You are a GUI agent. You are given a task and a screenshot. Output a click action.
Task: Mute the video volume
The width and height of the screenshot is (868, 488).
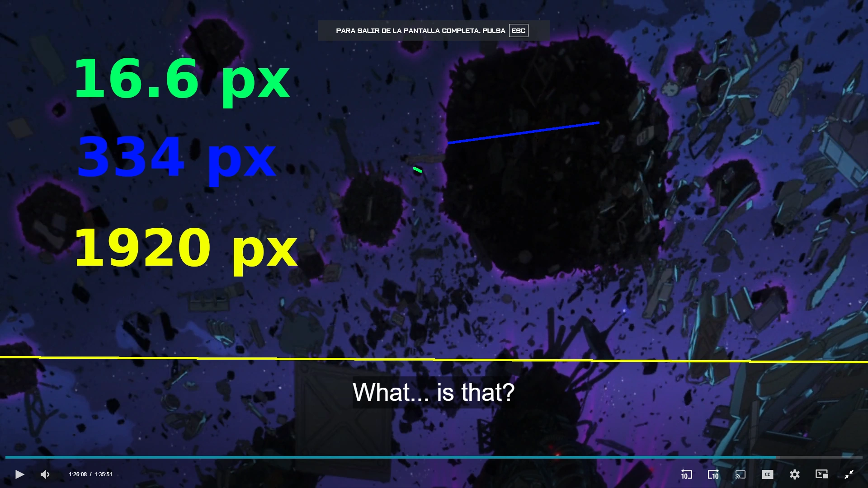[45, 474]
